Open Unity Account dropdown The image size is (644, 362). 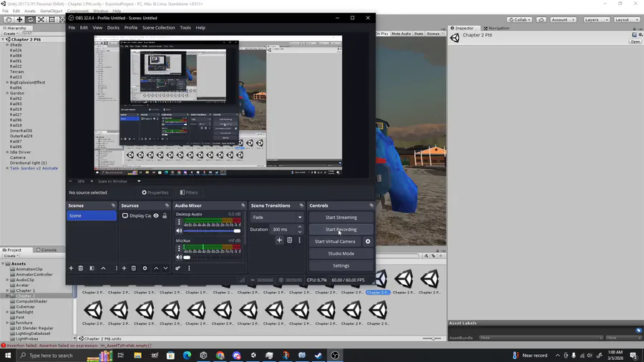(562, 20)
